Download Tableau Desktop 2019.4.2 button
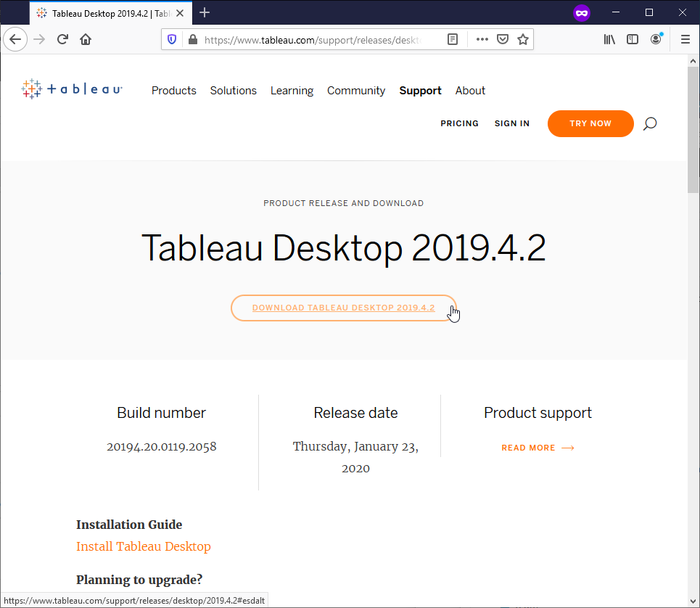Image resolution: width=700 pixels, height=608 pixels. [x=344, y=308]
